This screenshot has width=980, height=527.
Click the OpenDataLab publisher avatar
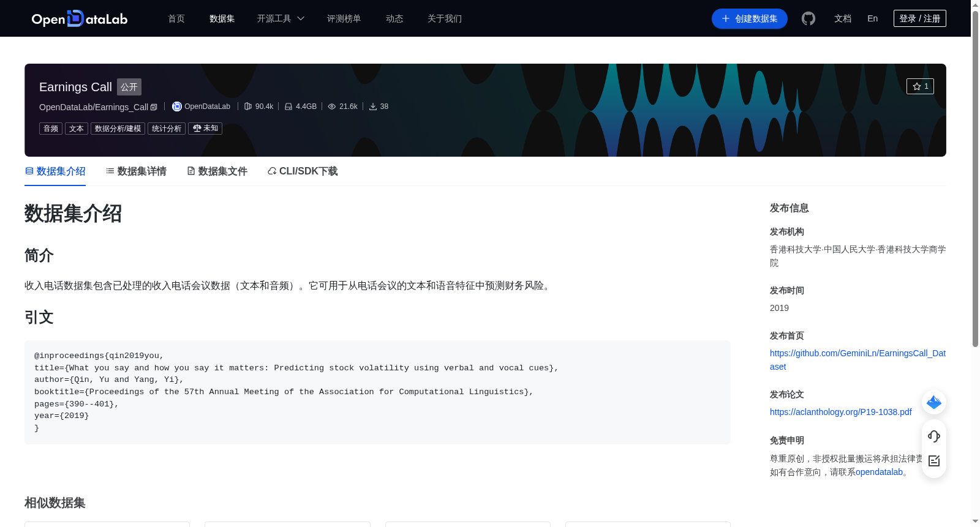pyautogui.click(x=177, y=107)
